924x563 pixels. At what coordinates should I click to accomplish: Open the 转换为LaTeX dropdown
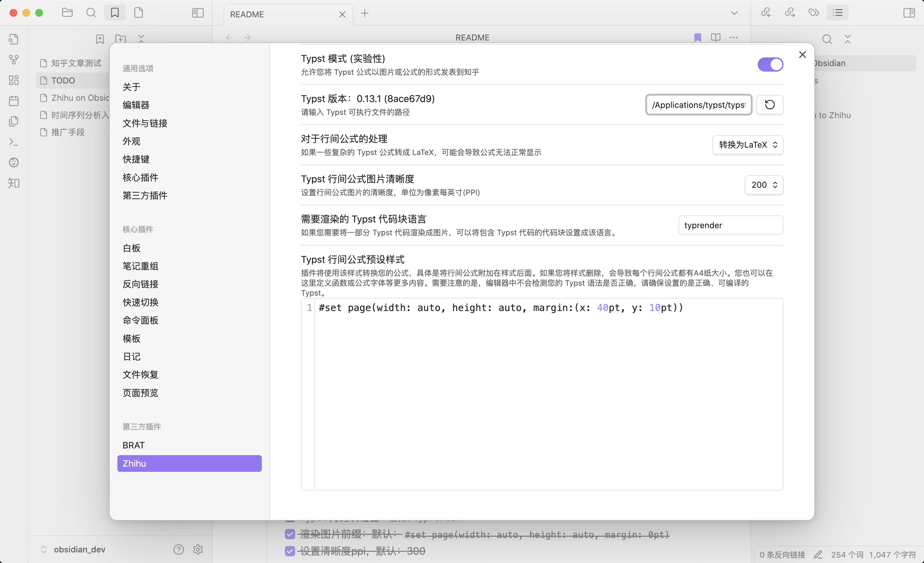click(747, 145)
